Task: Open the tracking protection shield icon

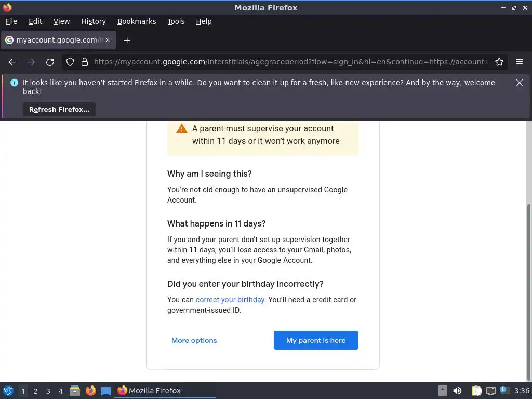Action: click(70, 62)
